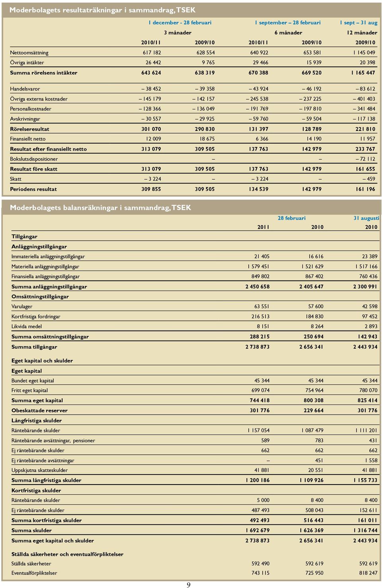Click the 'Omsättningstillgångar' subheading
Screen dimensions: 382x588
click(40, 296)
